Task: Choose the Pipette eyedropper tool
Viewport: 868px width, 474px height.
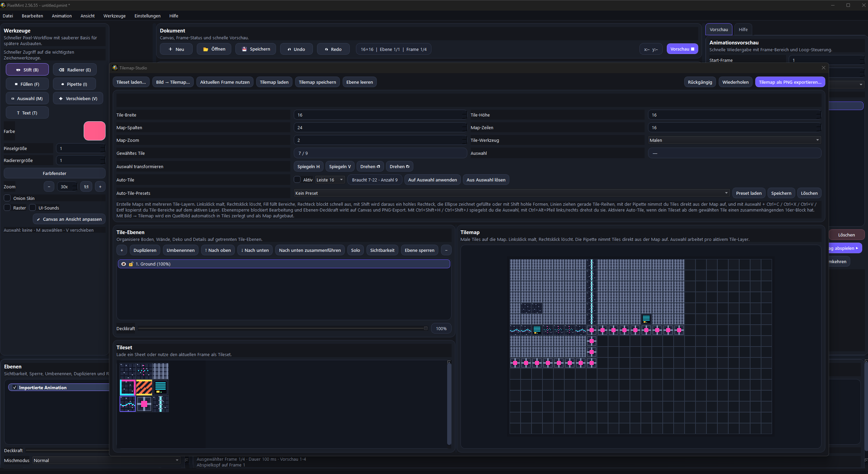Action: (74, 84)
